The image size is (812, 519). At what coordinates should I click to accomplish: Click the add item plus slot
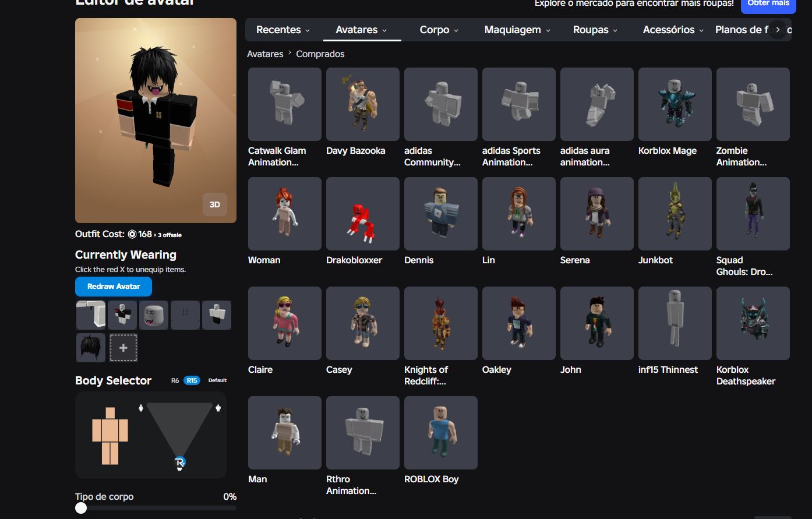123,348
